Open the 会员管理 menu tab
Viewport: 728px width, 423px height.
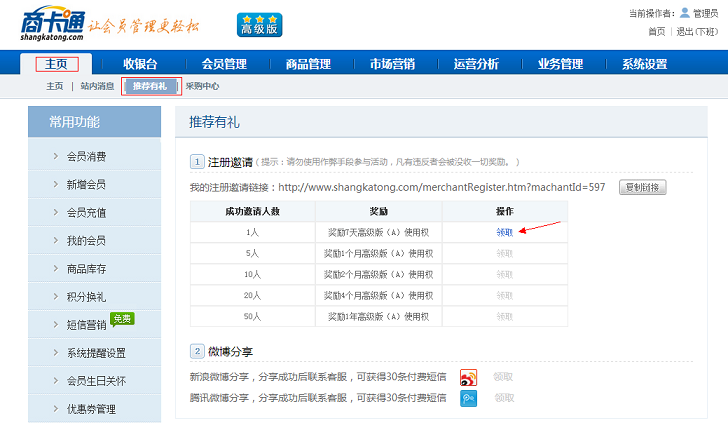point(224,64)
